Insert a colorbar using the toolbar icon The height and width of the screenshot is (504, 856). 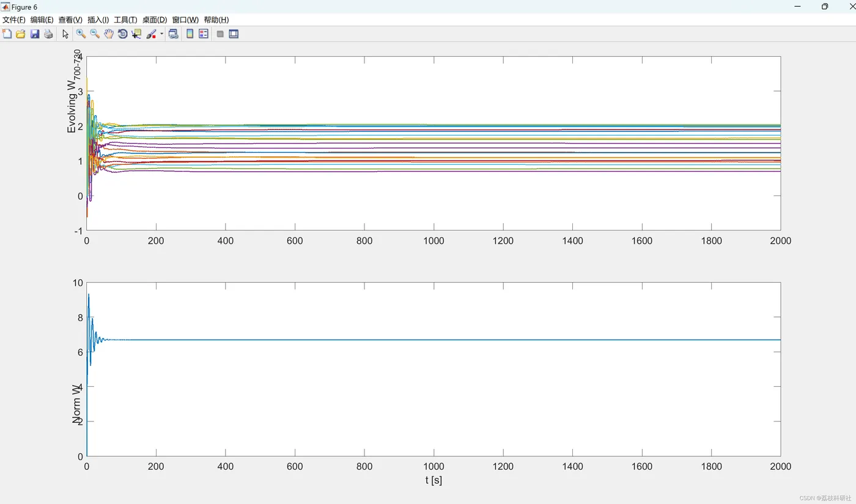click(190, 34)
